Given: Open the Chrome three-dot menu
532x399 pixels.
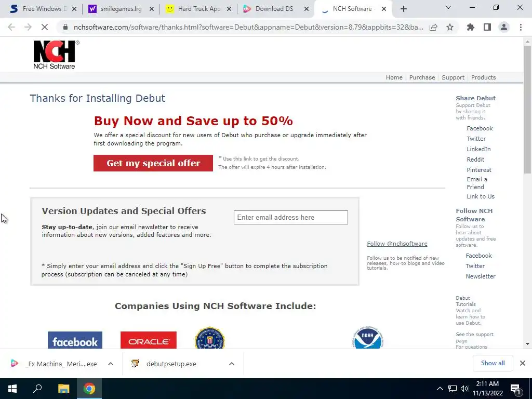Looking at the screenshot, I should coord(521,27).
